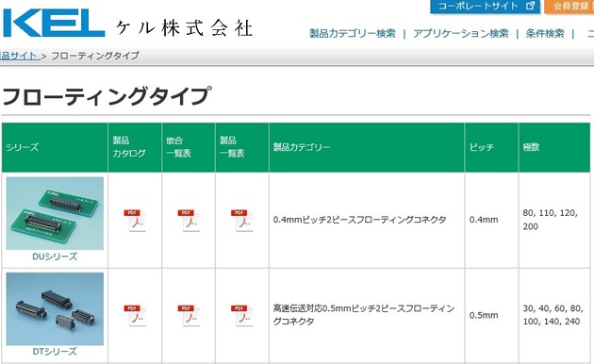Open the DT series product catalog PDF
This screenshot has height=364, width=594.
(135, 316)
